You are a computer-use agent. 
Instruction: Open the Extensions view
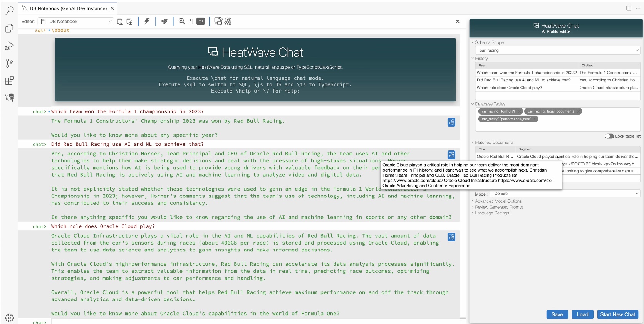point(10,81)
